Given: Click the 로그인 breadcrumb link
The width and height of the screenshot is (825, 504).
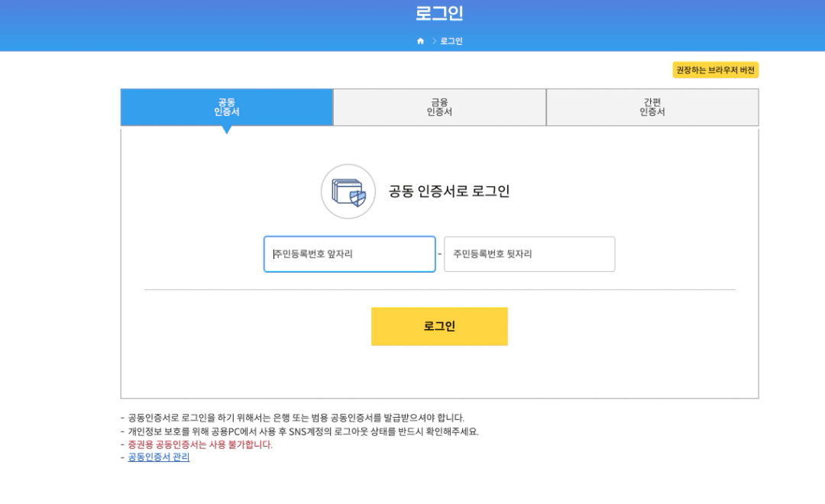Looking at the screenshot, I should 451,41.
